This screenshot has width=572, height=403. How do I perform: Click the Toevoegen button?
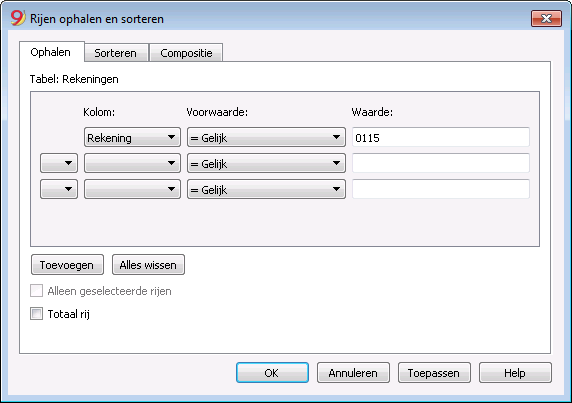coord(67,265)
